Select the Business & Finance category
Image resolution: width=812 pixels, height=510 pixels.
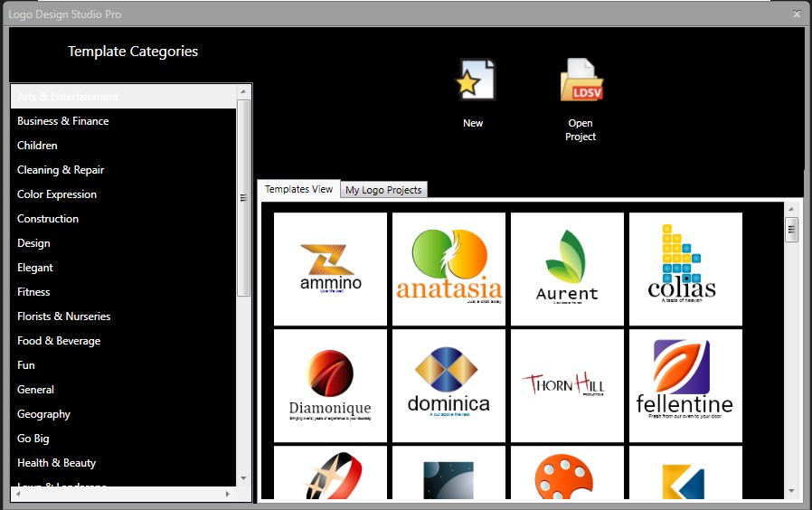click(x=63, y=121)
